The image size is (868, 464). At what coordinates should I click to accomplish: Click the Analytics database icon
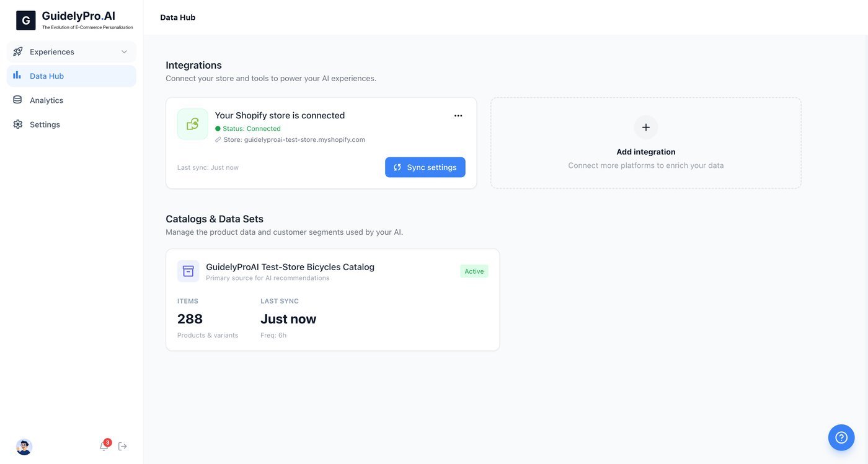tap(17, 100)
